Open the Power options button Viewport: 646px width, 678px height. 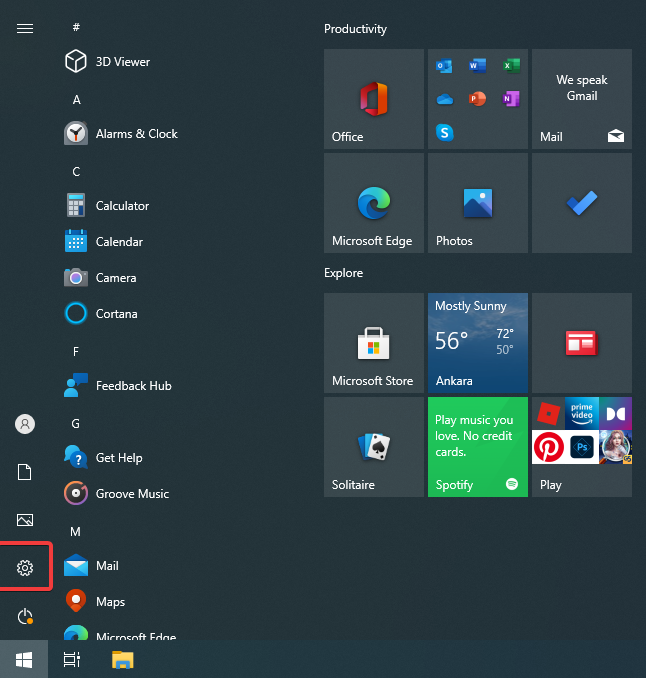coord(25,616)
